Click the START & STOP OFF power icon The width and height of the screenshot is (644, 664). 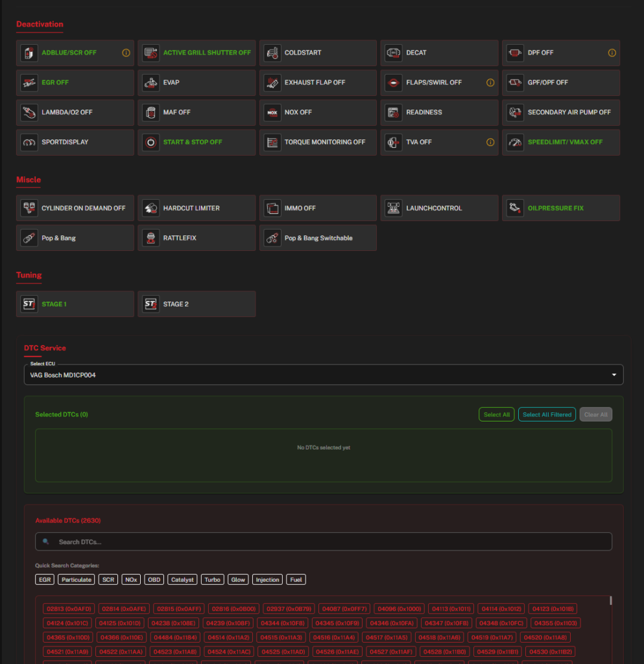150,143
